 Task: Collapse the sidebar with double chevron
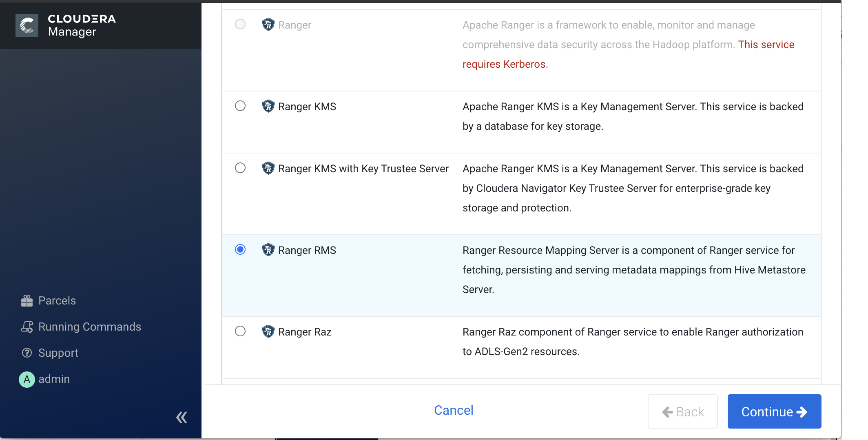pos(182,417)
